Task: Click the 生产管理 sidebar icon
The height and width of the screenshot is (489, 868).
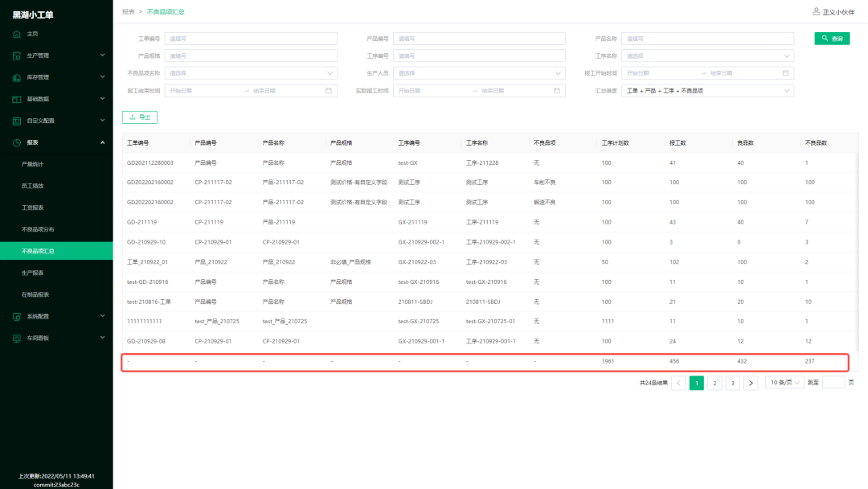Action: pyautogui.click(x=17, y=55)
